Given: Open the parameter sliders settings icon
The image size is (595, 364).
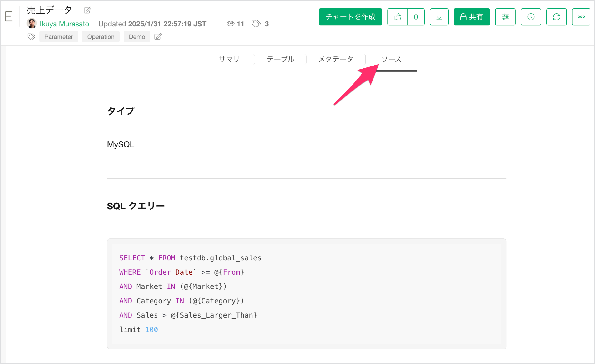Looking at the screenshot, I should click(x=505, y=17).
